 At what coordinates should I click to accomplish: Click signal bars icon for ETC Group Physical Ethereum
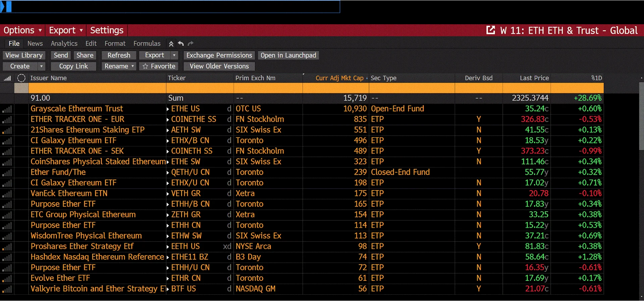click(x=7, y=215)
